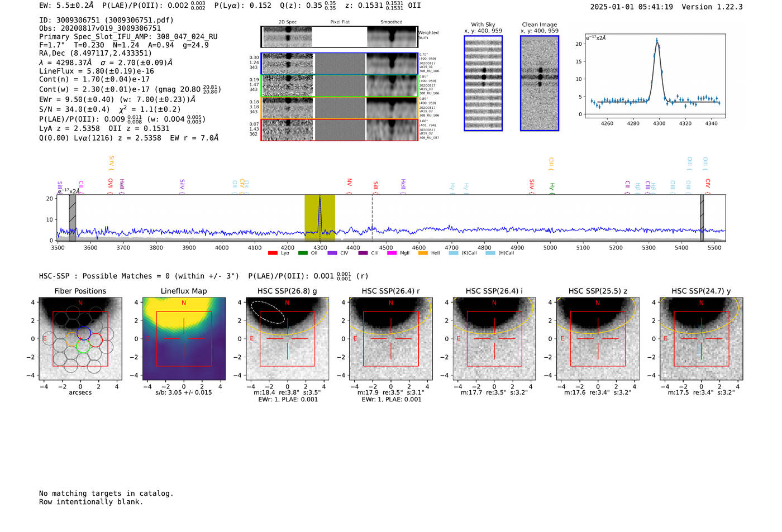Select the orange-bordered 2D fiber spectrum row
782x532 pixels.
point(339,108)
